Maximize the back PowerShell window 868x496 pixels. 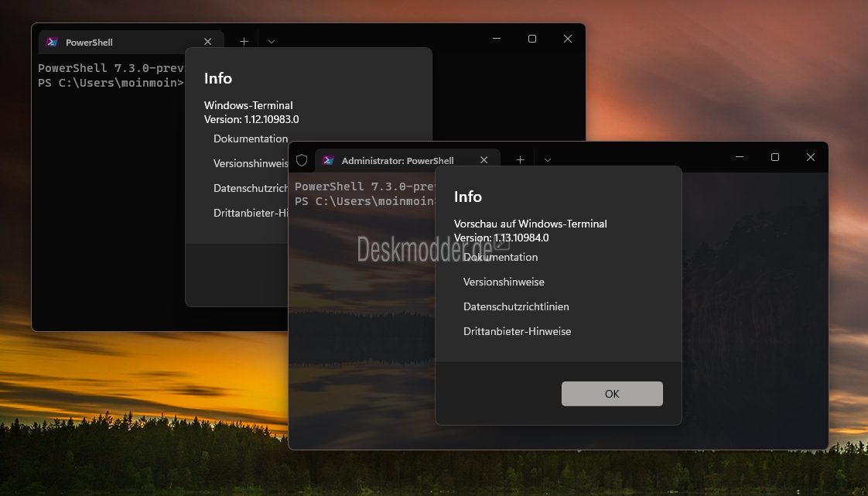click(x=532, y=39)
